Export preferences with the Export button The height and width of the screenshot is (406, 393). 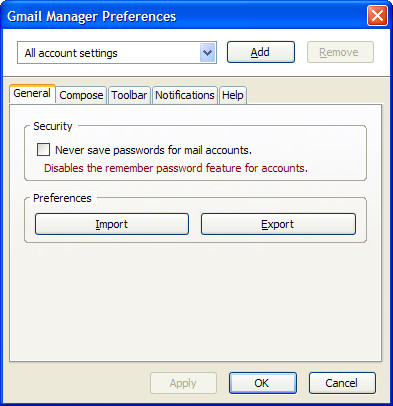point(278,224)
